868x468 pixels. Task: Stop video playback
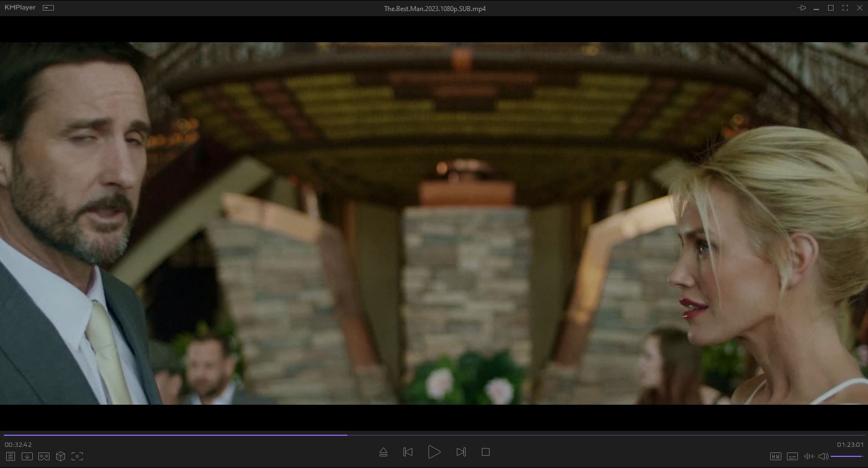(486, 452)
